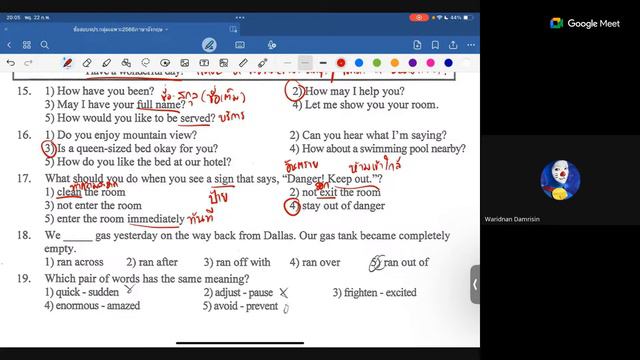Select the text box tool
This screenshot has width=640, height=360.
coord(204,63)
